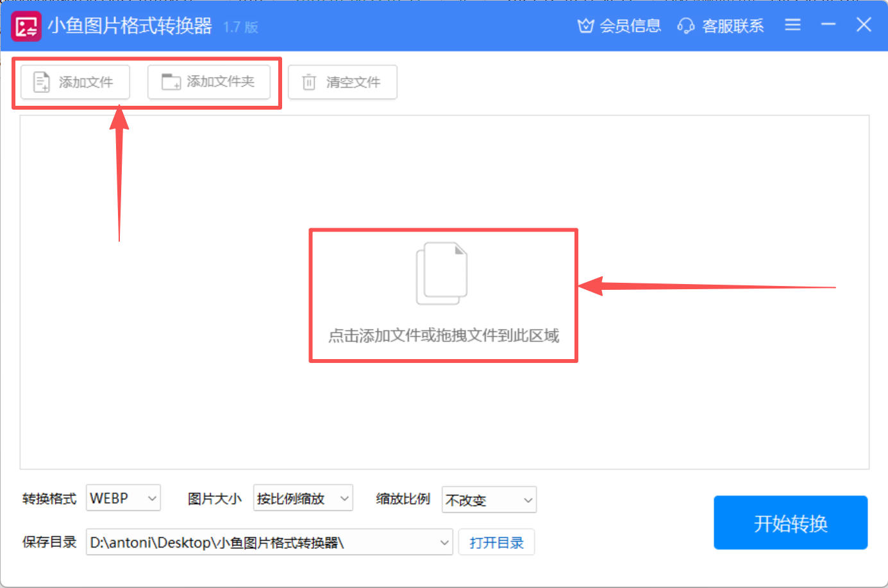The height and width of the screenshot is (588, 888).
Task: Click the crown icon beside 会员信息
Action: tap(585, 26)
